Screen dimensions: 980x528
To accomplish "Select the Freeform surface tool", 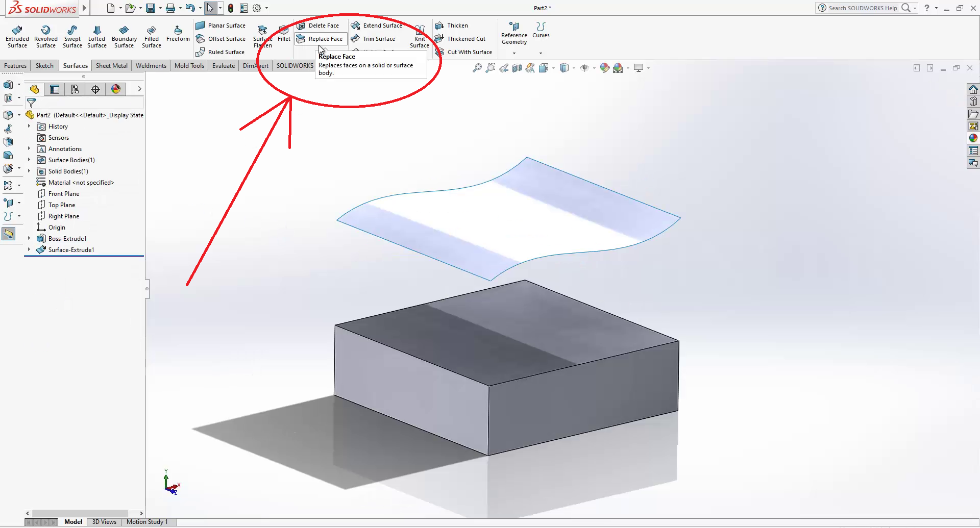I will [178, 33].
